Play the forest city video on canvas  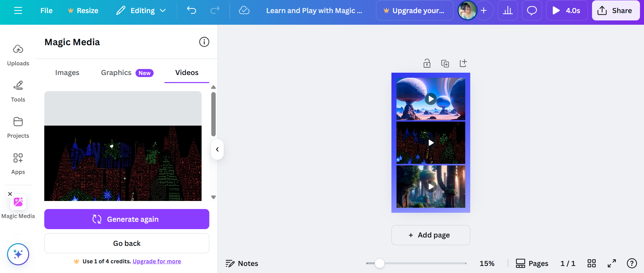pos(431,186)
